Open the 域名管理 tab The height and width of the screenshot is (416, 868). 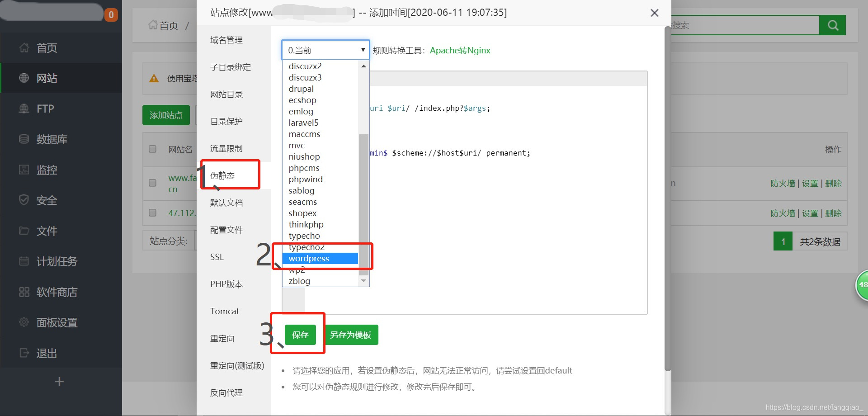[x=226, y=40]
